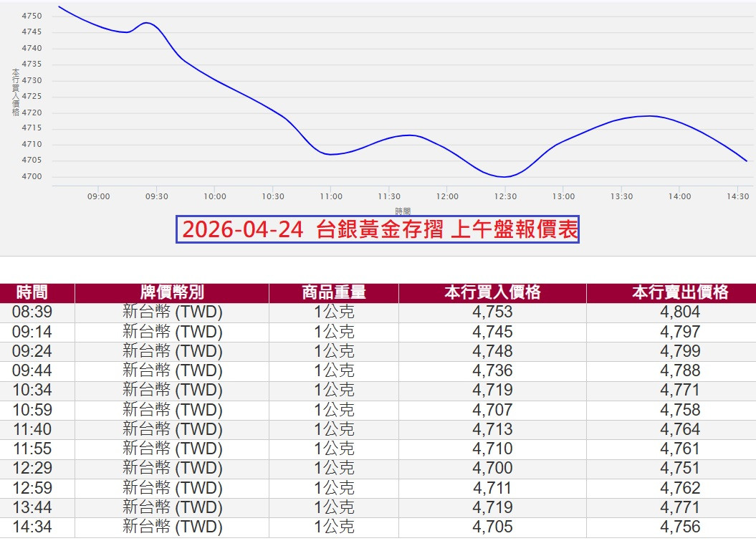Image resolution: width=756 pixels, height=546 pixels.
Task: Click the 商品重量 column header
Action: [334, 292]
